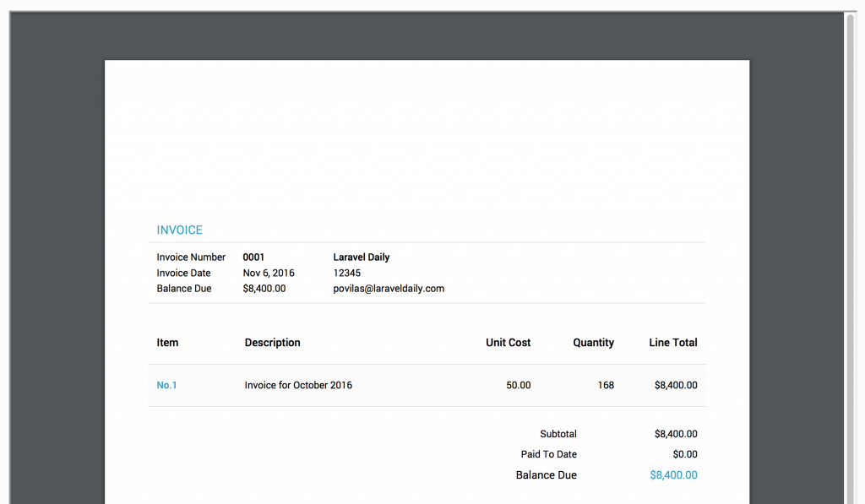Click the company name Laravel Daily
This screenshot has height=504, width=865.
coord(362,257)
